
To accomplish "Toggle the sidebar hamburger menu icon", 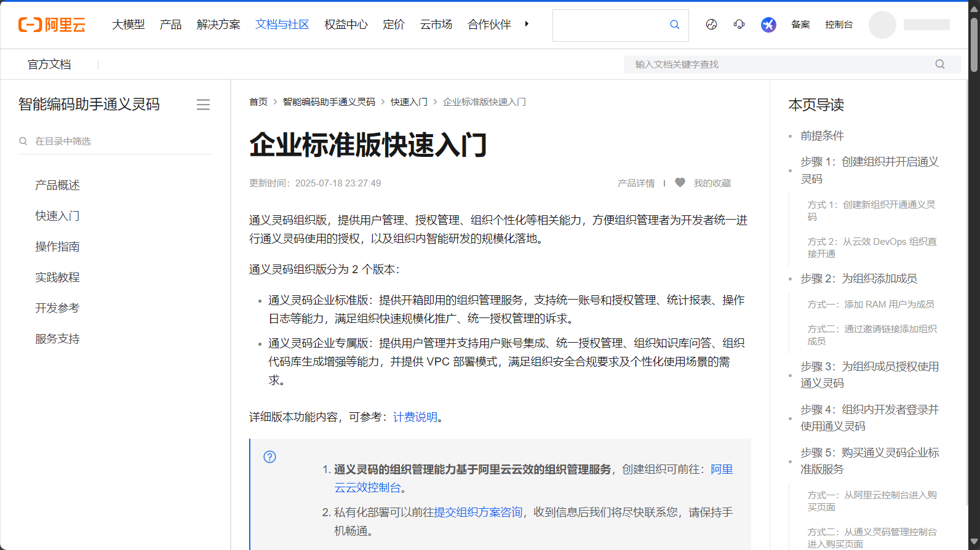I will pos(203,105).
